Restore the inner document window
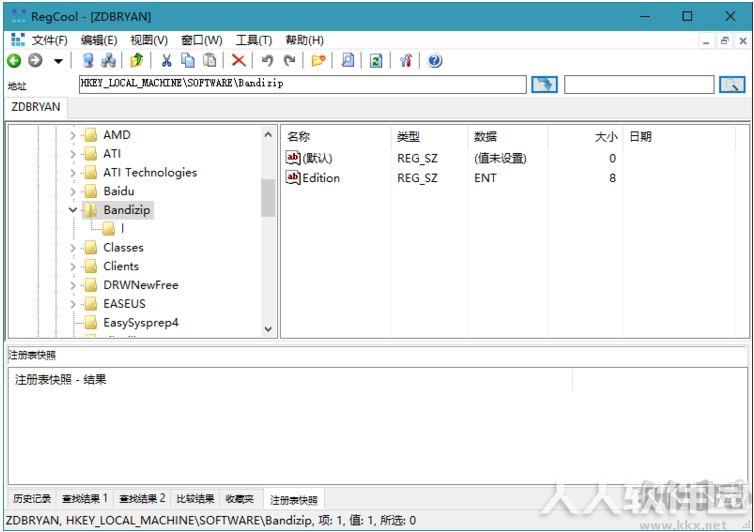 click(x=725, y=41)
